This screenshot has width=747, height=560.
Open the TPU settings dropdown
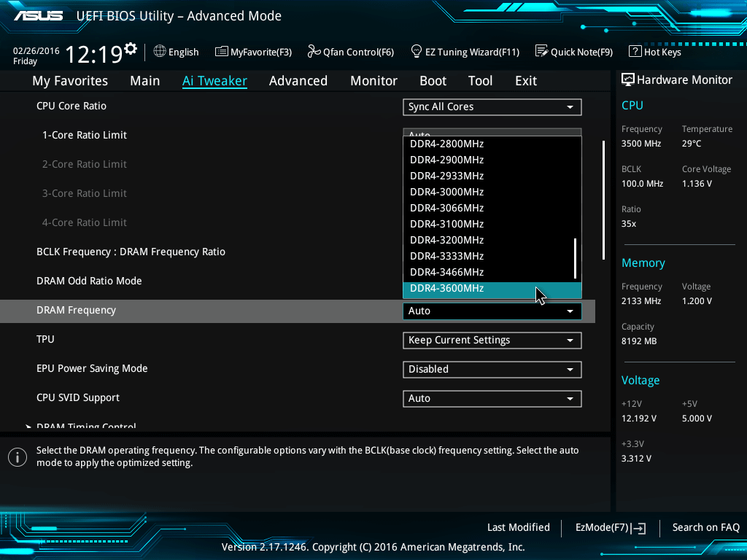[x=492, y=340]
